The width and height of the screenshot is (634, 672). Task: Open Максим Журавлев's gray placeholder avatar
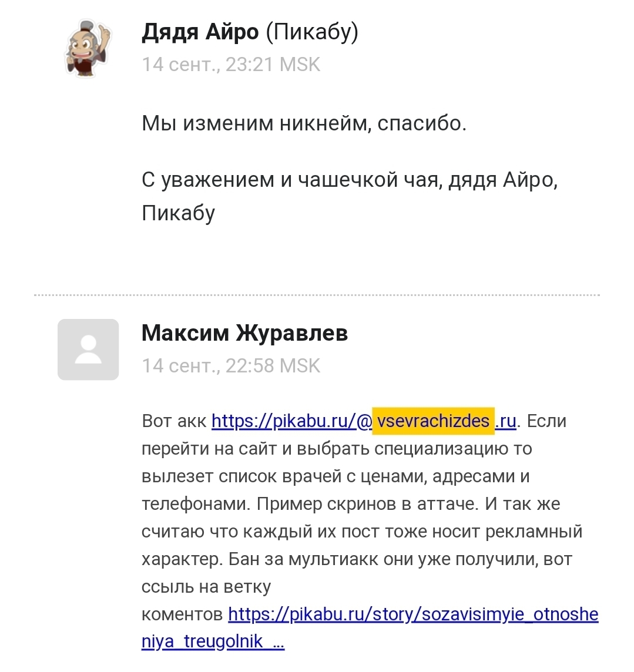coord(88,350)
